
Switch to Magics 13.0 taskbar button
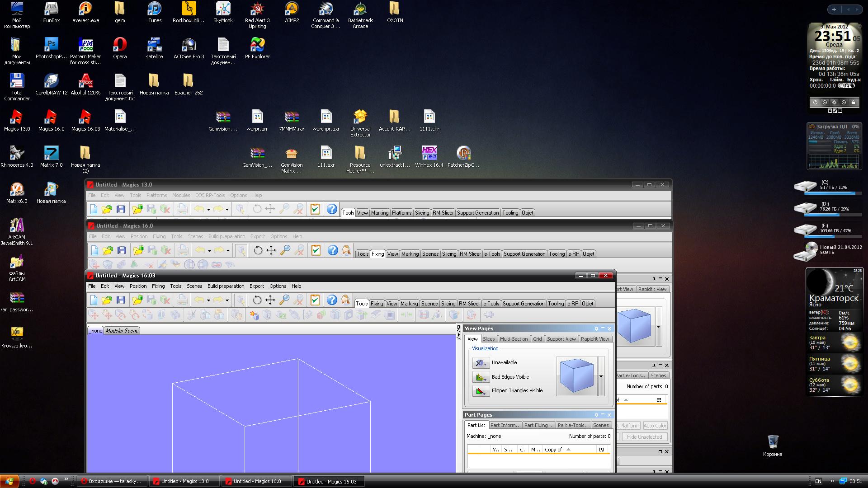pyautogui.click(x=185, y=481)
